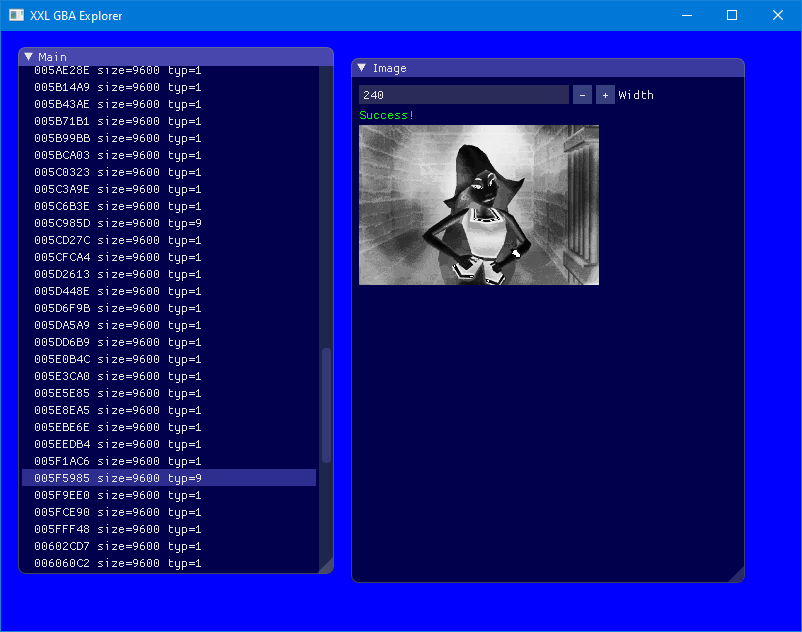Viewport: 802px width, 632px height.
Task: Select entry 005CFCA4 in the list
Action: tap(169, 257)
